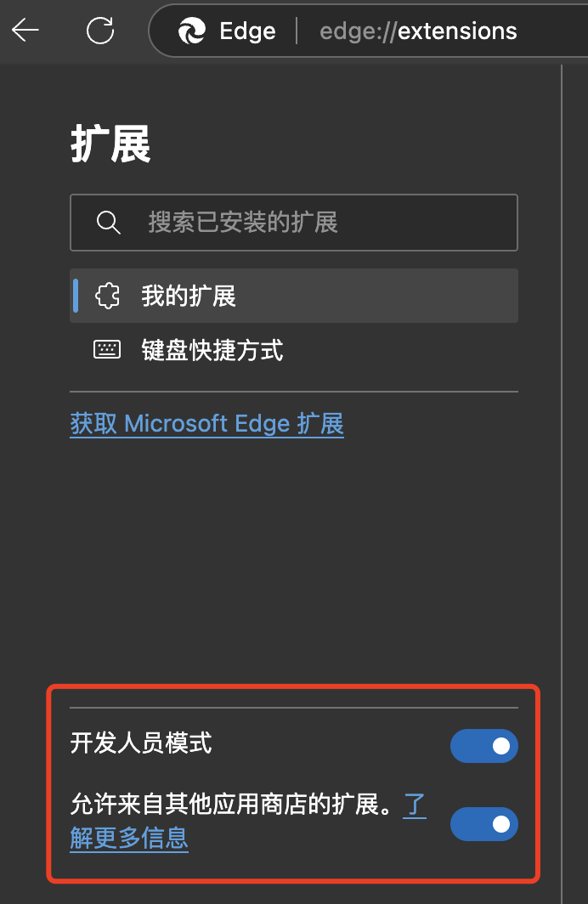Click the page reload icon

100,31
